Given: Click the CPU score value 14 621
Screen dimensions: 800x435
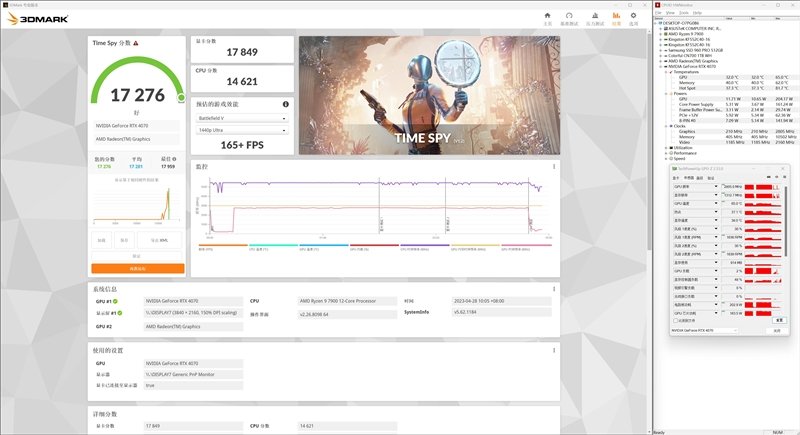Looking at the screenshot, I should (242, 82).
